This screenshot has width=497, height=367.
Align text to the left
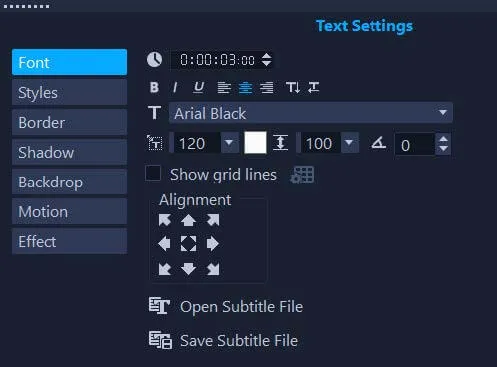(x=224, y=88)
